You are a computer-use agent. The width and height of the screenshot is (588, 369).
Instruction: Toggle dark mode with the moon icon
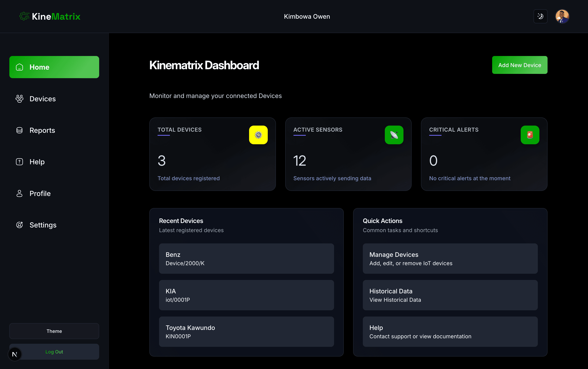point(540,16)
